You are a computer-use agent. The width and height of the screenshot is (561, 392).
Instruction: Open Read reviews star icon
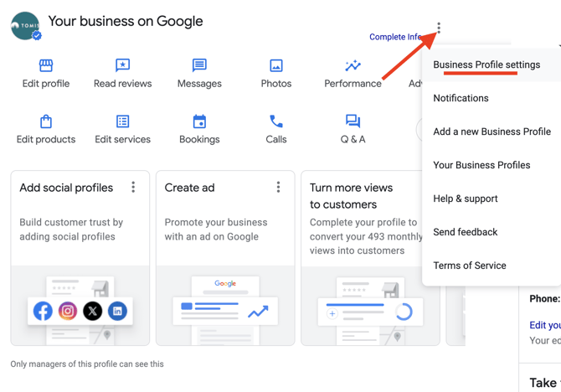(122, 65)
